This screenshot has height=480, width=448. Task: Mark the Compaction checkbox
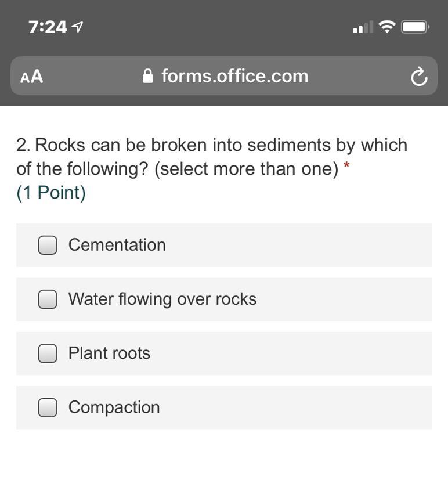(48, 408)
